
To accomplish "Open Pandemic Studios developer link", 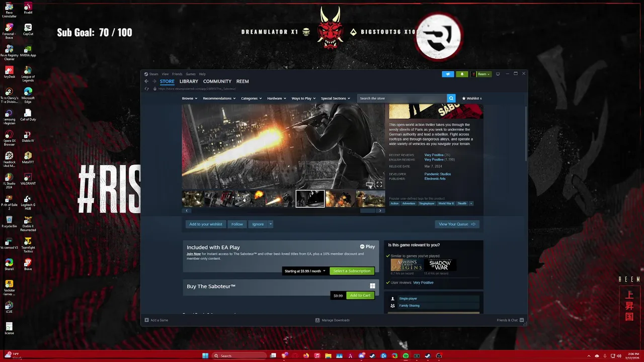I will tap(438, 174).
